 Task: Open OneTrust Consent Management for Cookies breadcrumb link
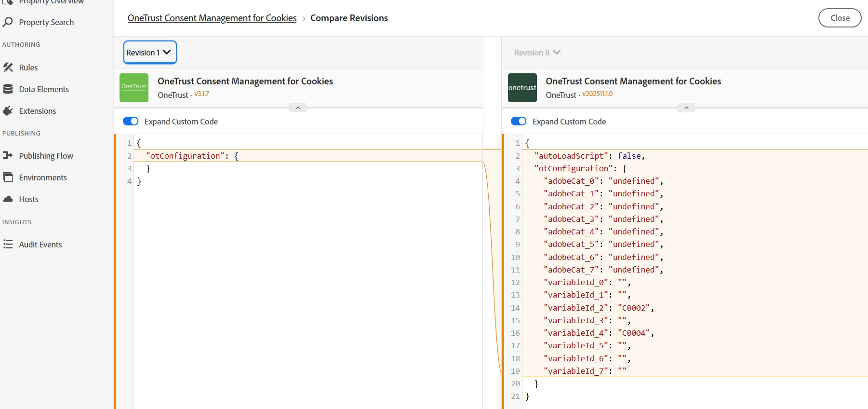(212, 18)
